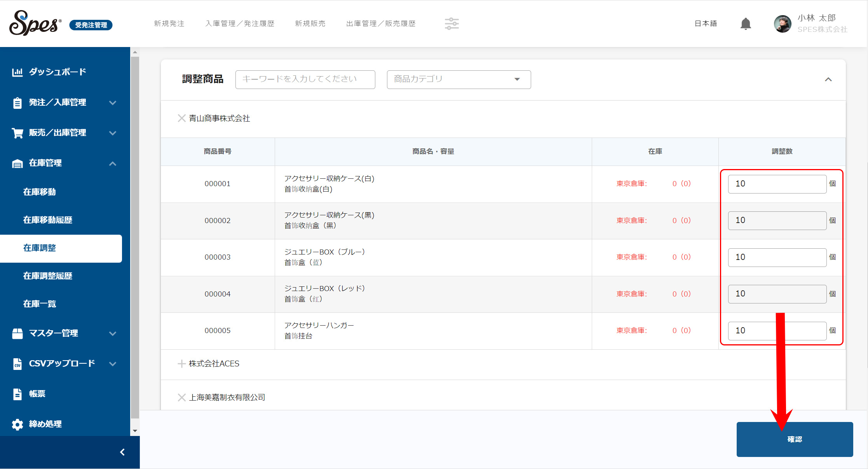Click the 在庫 column header
The height and width of the screenshot is (469, 868).
655,152
